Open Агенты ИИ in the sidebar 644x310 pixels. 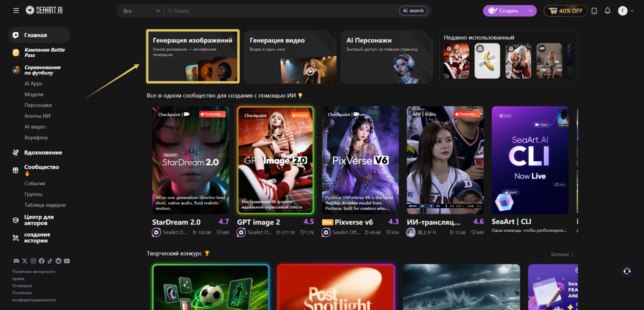[37, 116]
